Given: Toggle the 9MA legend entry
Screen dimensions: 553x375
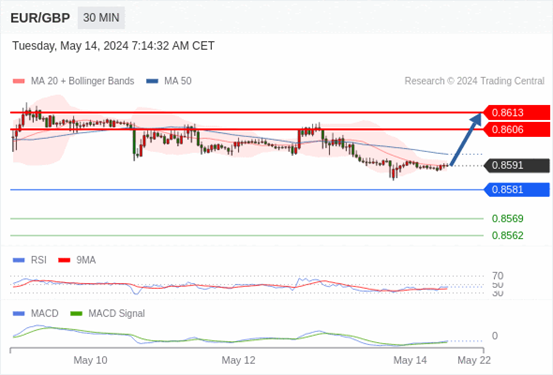Looking at the screenshot, I should (x=77, y=260).
